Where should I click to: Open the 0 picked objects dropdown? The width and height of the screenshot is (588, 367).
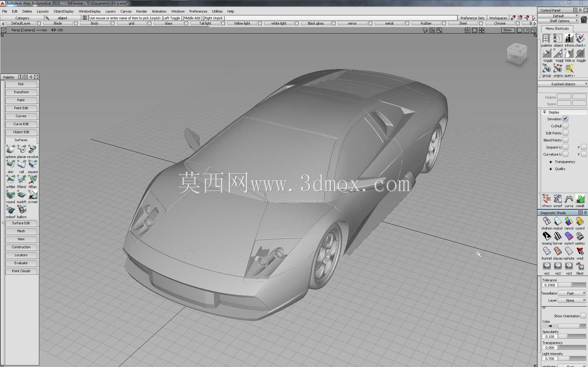pos(563,84)
